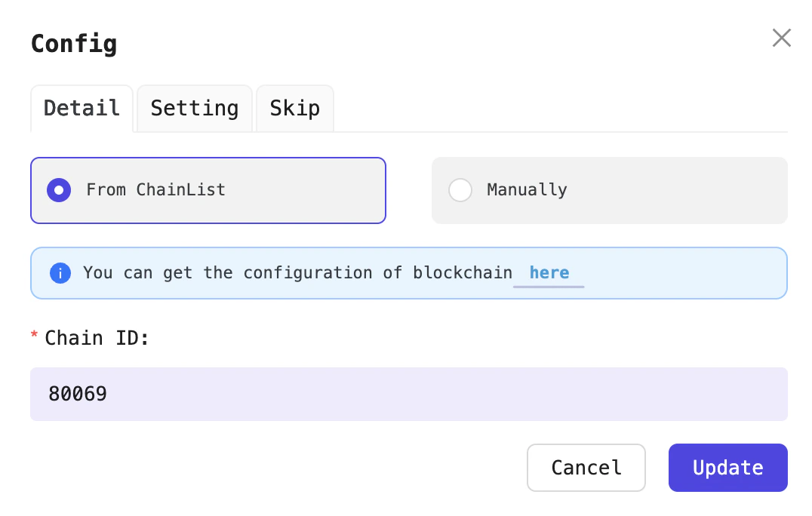This screenshot has width=812, height=516.
Task: Select the Manually radio button
Action: (x=460, y=190)
